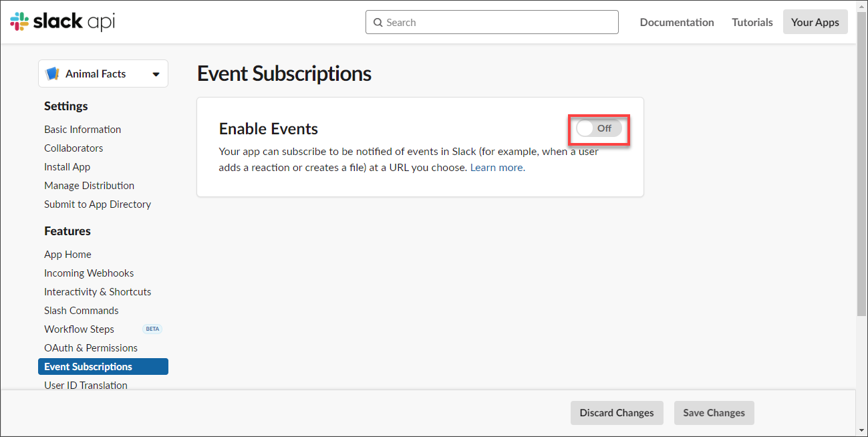
Task: Open the Animal Facts app dropdown
Action: pos(103,74)
